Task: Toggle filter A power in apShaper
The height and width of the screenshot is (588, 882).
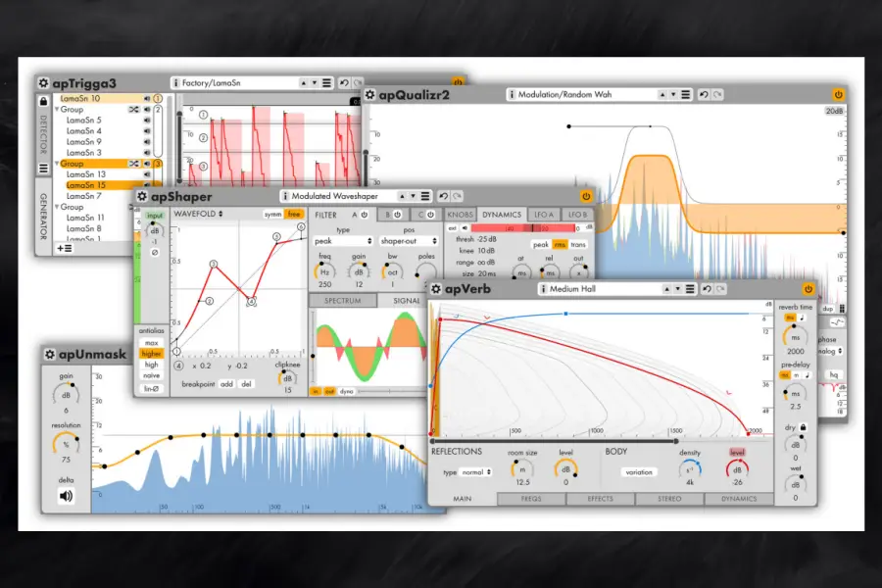Action: pyautogui.click(x=365, y=215)
